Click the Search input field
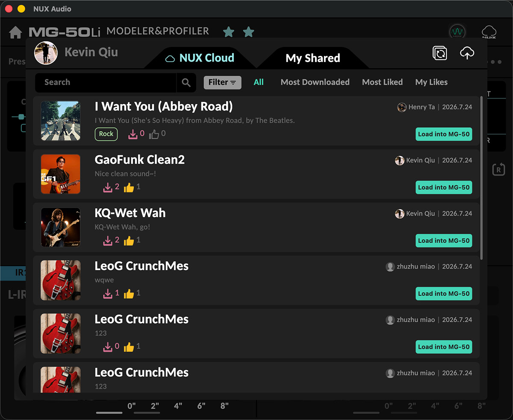Viewport: 513px width, 420px height. [106, 82]
